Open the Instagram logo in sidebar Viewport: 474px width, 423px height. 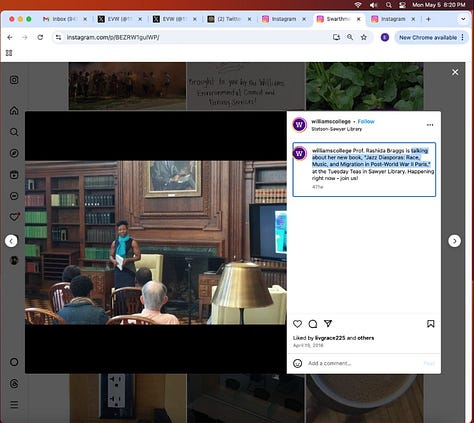(14, 80)
